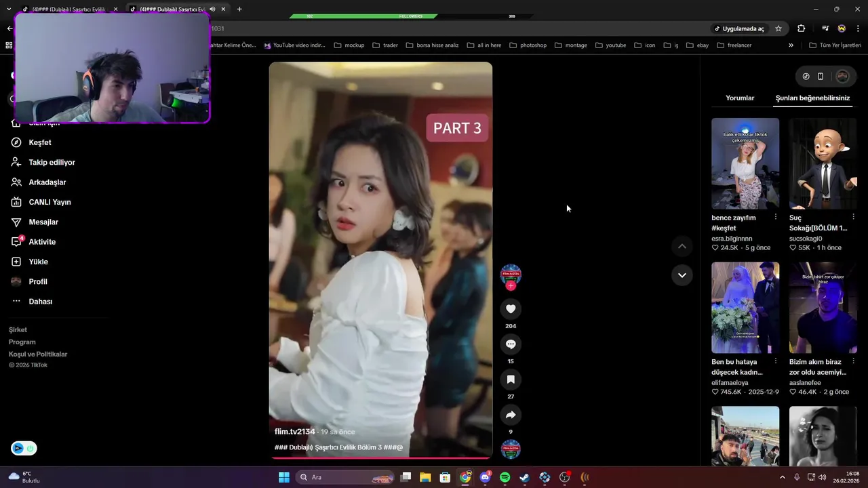Screen dimensions: 868x488
Task: Open the Chrome extensions puzzle icon
Action: click(802, 28)
